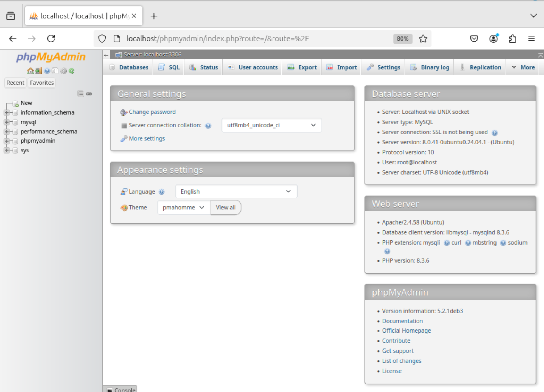Screen dimensions: 544x392
Task: Click the phpMyAdmin home icon
Action: (30, 70)
